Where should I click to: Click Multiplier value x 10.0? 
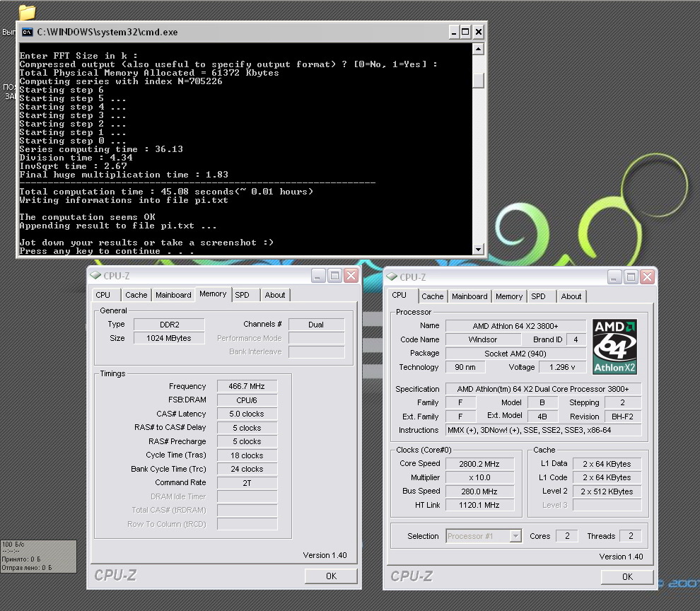click(x=479, y=477)
